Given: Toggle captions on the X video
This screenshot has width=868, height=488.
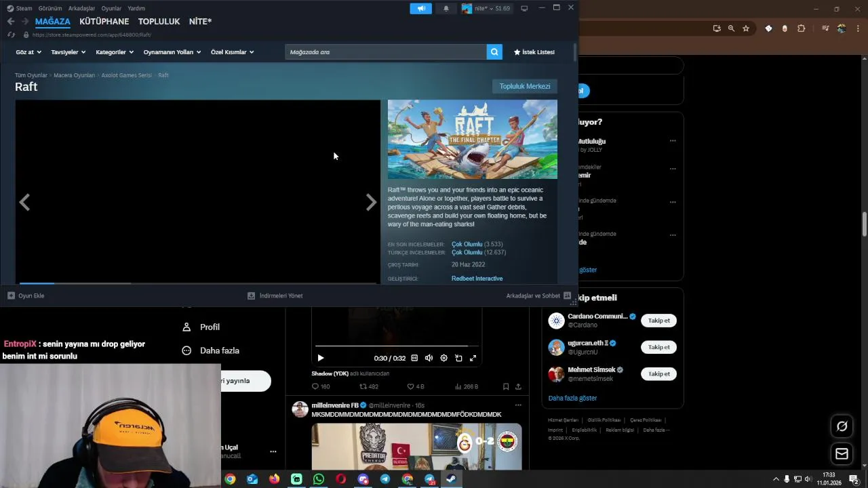Looking at the screenshot, I should point(414,358).
